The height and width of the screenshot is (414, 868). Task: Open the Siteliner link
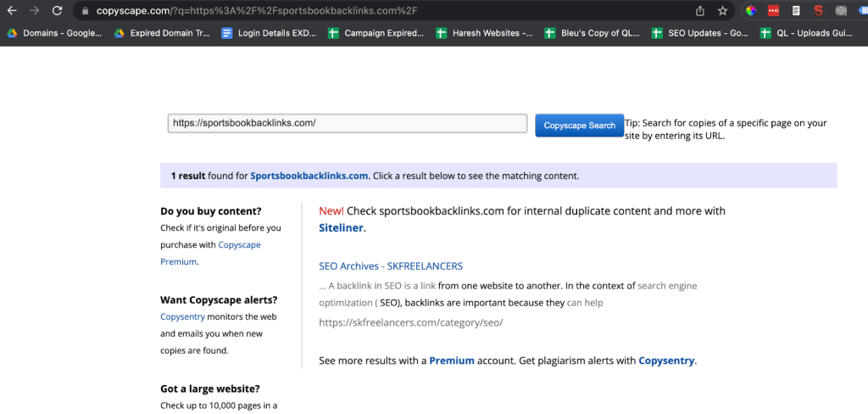(341, 228)
